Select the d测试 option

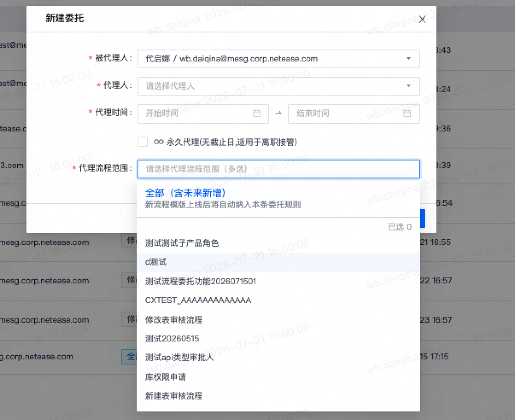278,262
